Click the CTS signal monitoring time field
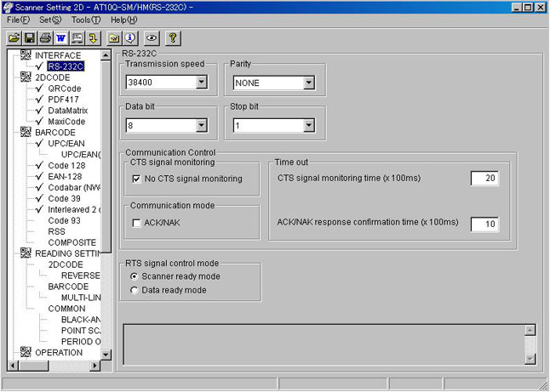 pyautogui.click(x=484, y=179)
